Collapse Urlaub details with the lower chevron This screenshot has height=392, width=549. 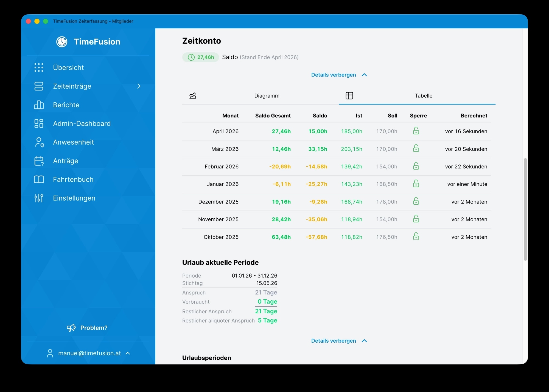coord(364,341)
